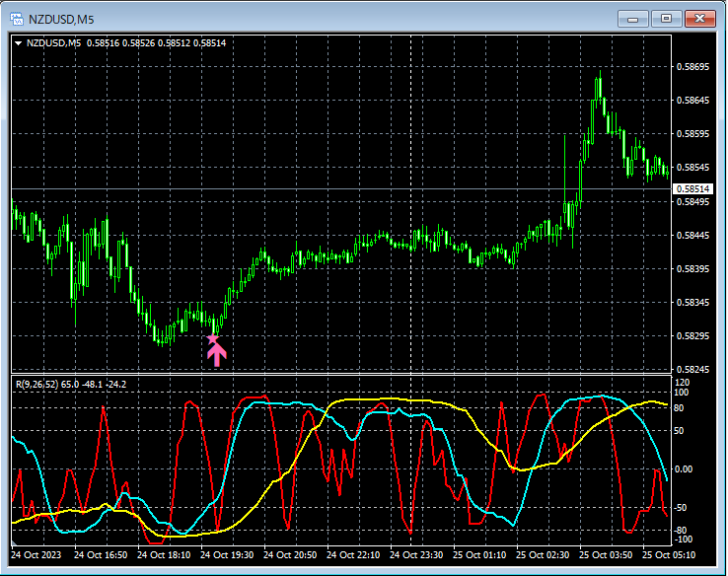Click the 0.58695 price scale label

[692, 67]
